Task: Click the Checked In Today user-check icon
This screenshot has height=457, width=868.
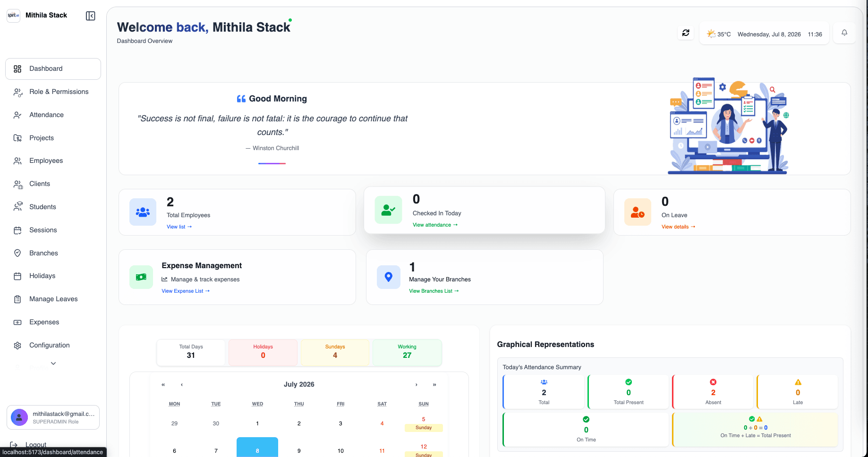Action: (x=388, y=210)
